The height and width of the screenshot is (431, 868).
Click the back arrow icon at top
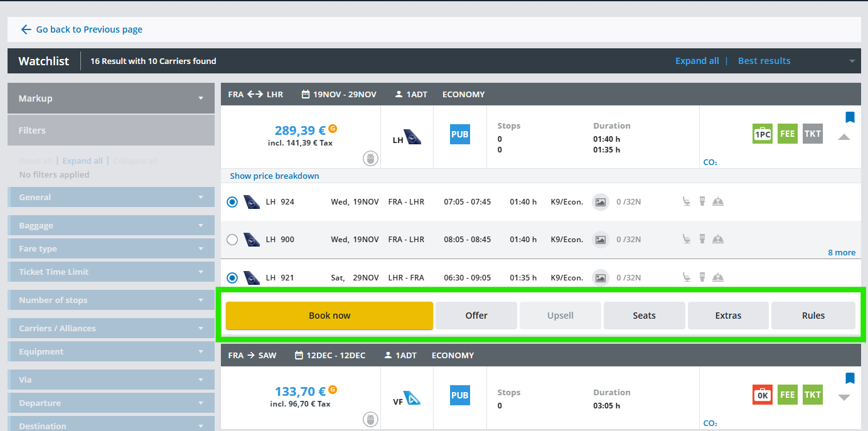pyautogui.click(x=26, y=29)
